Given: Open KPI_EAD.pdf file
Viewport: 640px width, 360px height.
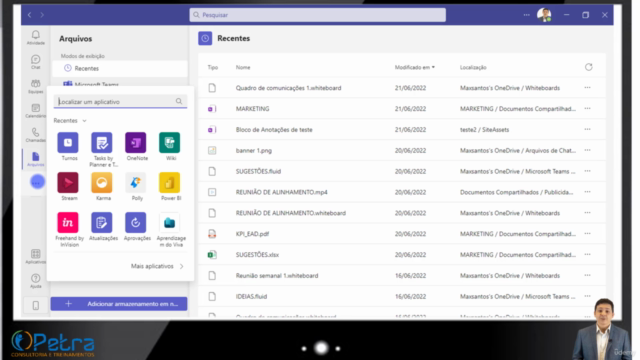Looking at the screenshot, I should coord(252,234).
